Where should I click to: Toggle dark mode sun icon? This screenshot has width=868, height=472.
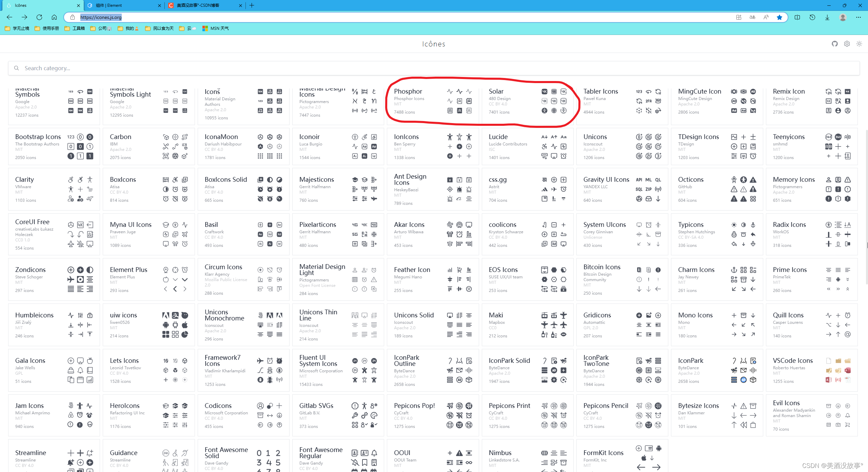859,44
